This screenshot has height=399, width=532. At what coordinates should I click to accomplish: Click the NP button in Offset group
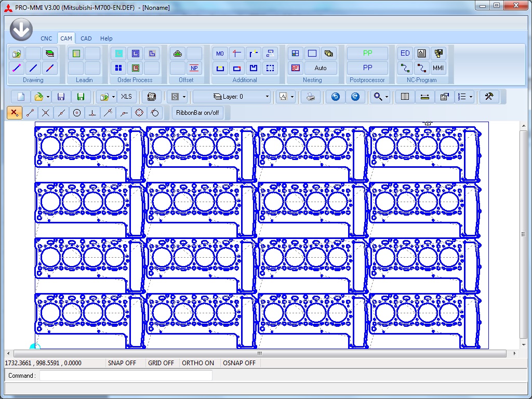(194, 68)
